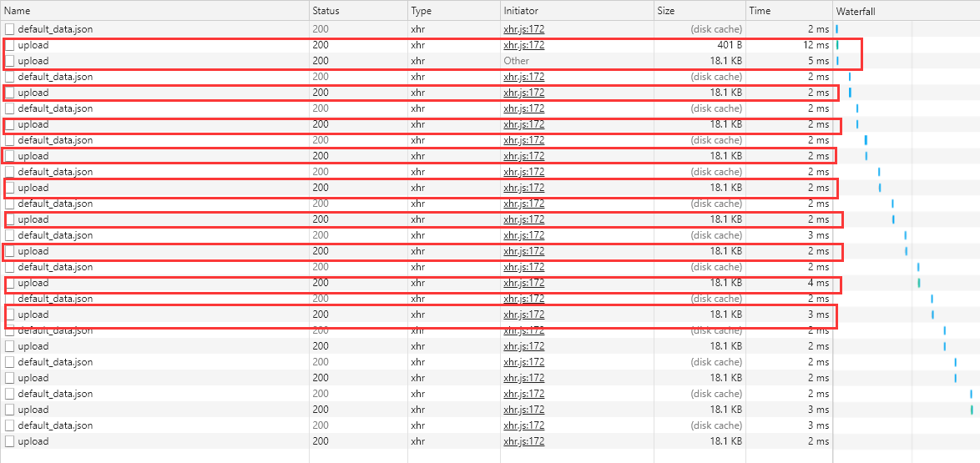
Task: Sort by the Status column header
Action: pyautogui.click(x=326, y=11)
